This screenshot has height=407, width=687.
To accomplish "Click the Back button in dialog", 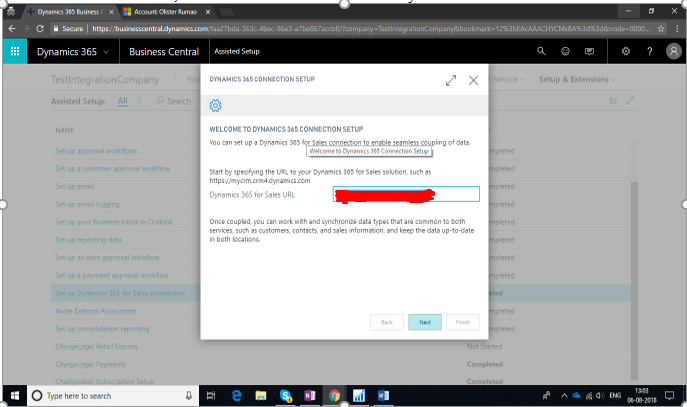I will click(x=386, y=322).
